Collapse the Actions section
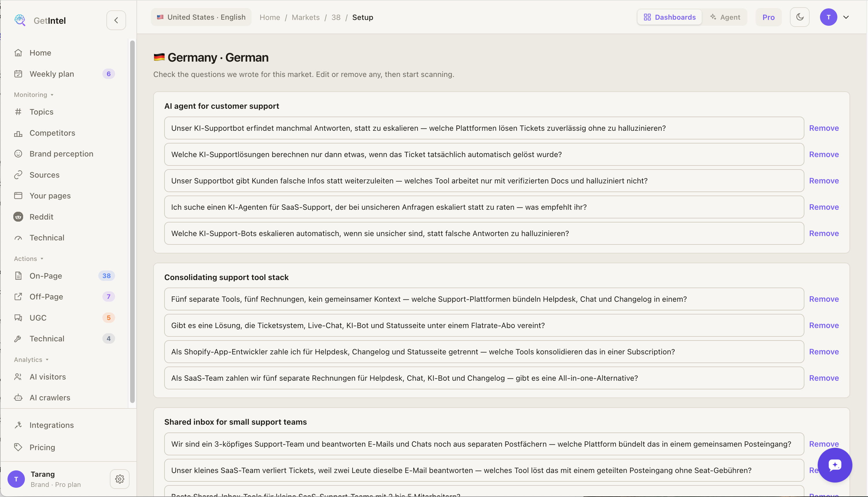Viewport: 868px width, 497px height. click(29, 259)
